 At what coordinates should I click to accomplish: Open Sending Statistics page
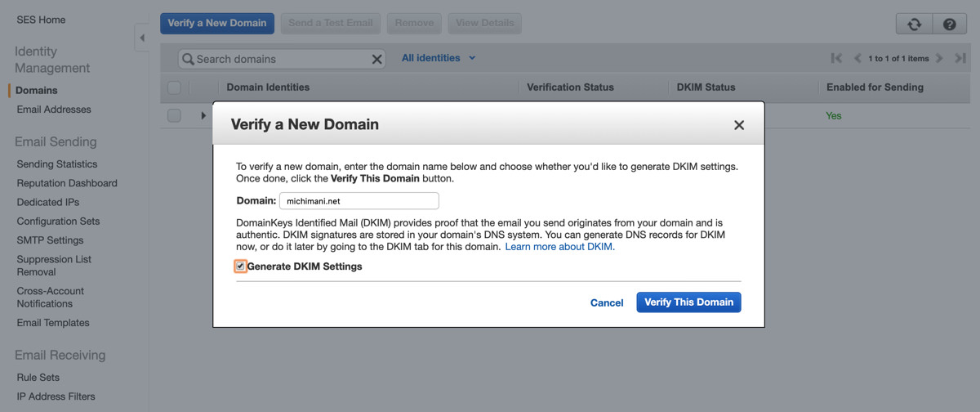(x=57, y=164)
